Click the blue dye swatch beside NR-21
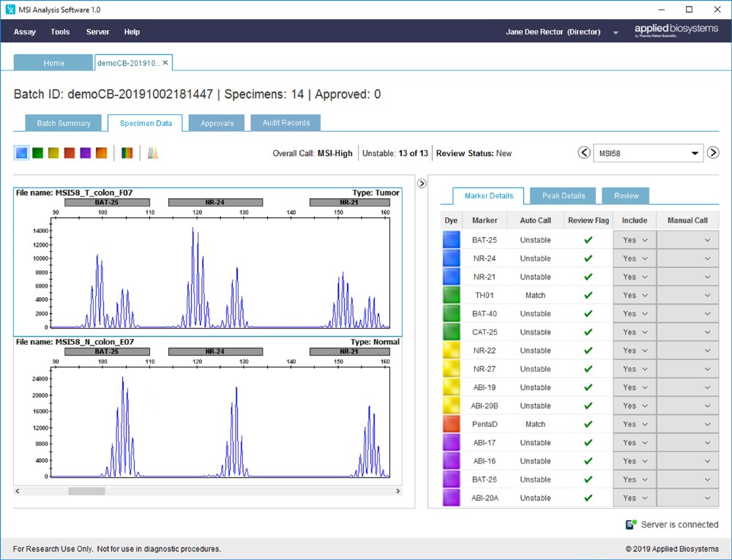Image resolution: width=732 pixels, height=560 pixels. tap(450, 277)
